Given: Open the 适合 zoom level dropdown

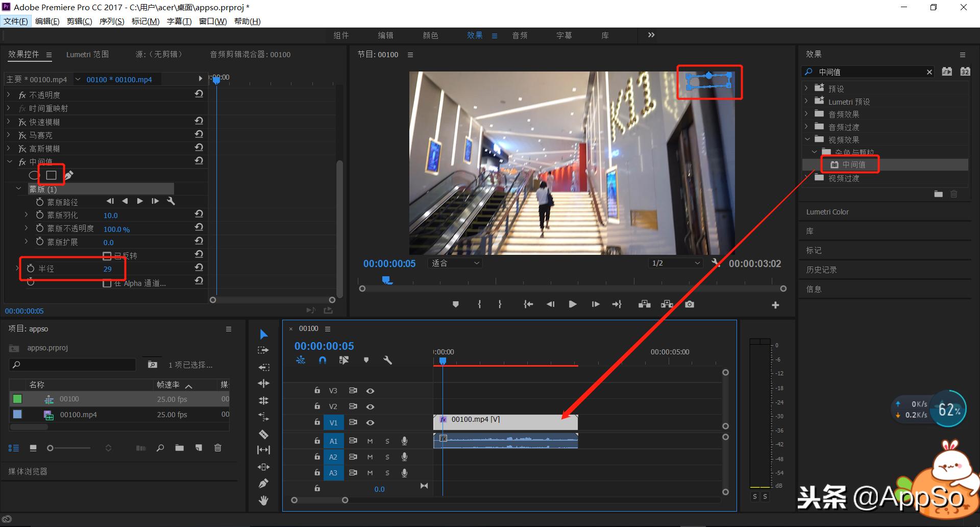Looking at the screenshot, I should coord(455,263).
